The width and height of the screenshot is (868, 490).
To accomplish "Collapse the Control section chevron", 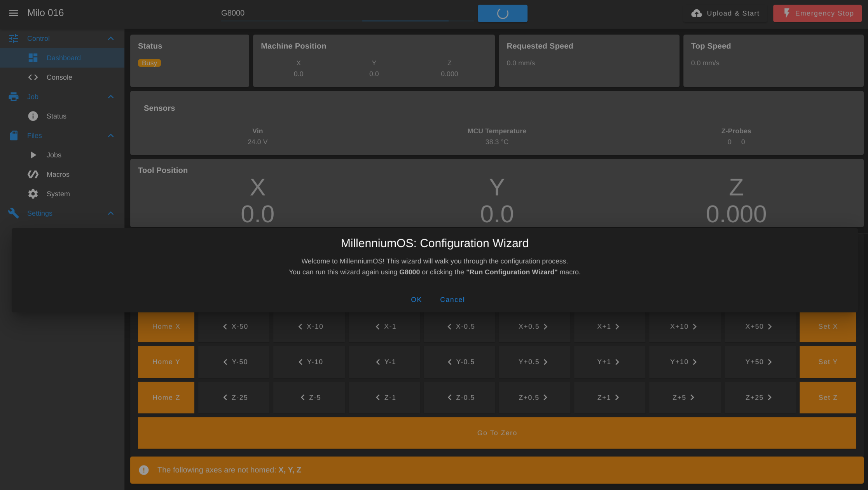I will click(x=111, y=38).
